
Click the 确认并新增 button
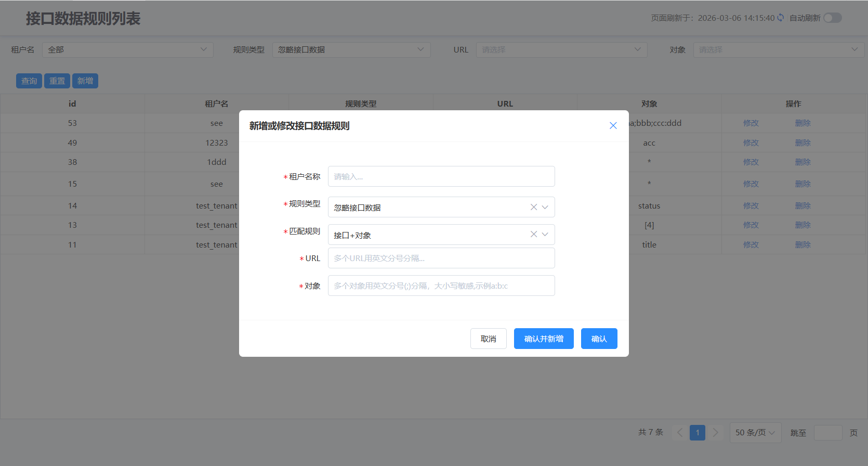(543, 339)
